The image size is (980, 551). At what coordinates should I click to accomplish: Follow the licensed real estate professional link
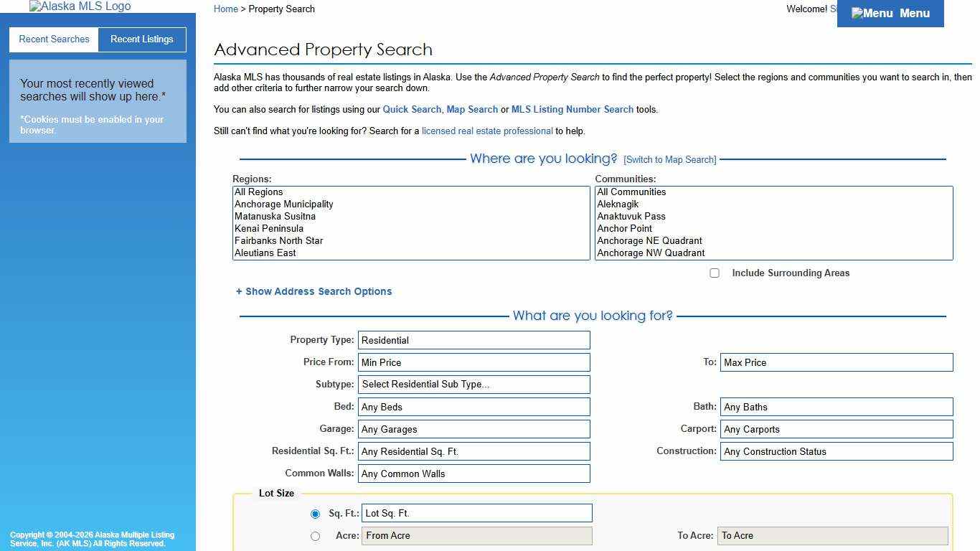[487, 131]
